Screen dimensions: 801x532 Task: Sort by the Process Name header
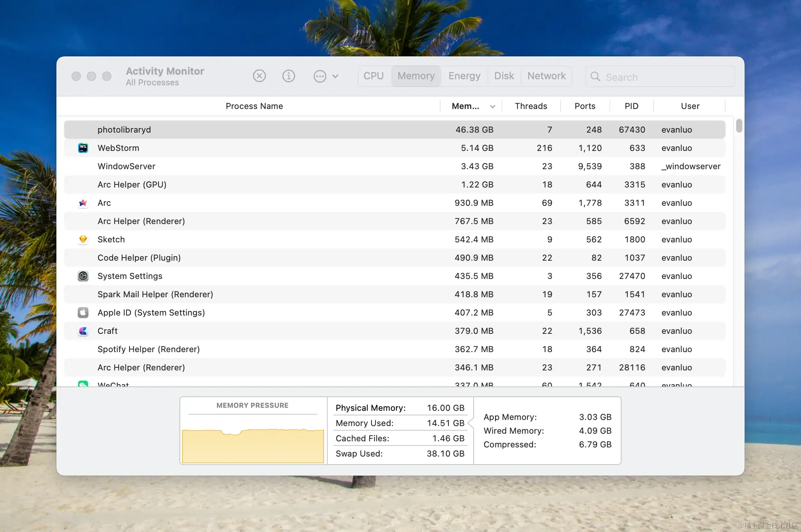254,106
